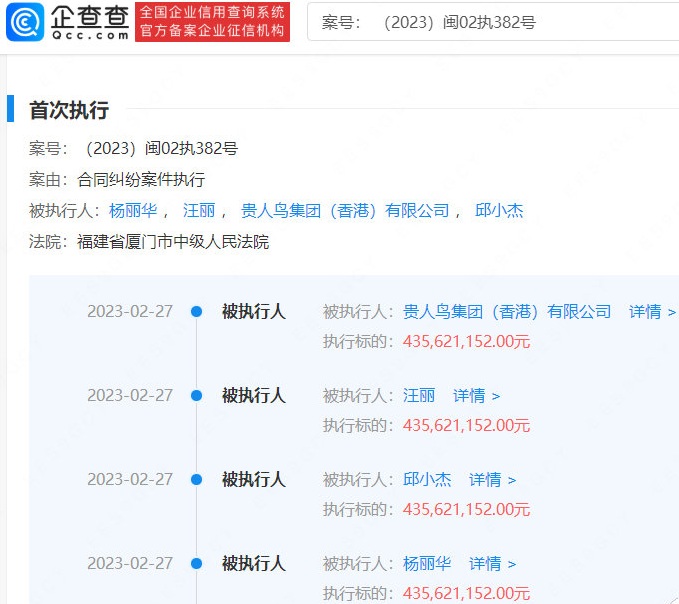Click the timeline dot beside the 汪丽 entry

[x=197, y=396]
